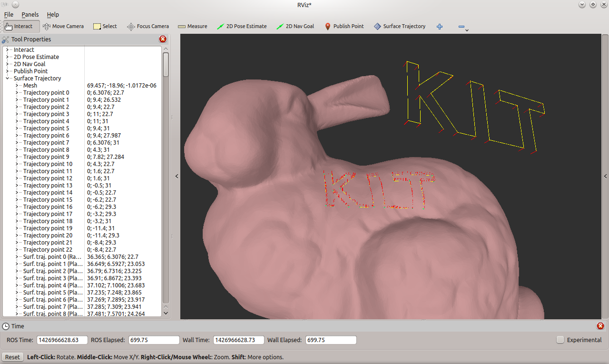Click the ROS Time field
Image resolution: width=609 pixels, height=364 pixels.
62,340
